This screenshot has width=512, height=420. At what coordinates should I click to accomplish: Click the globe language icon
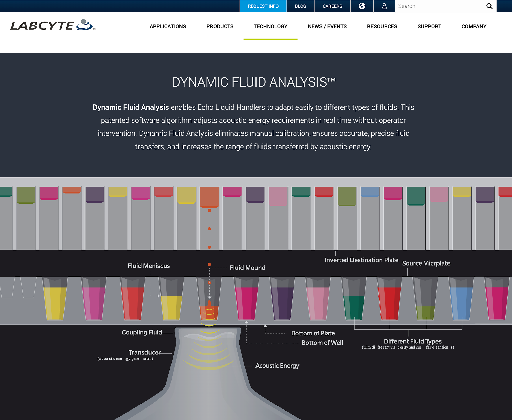(x=362, y=6)
